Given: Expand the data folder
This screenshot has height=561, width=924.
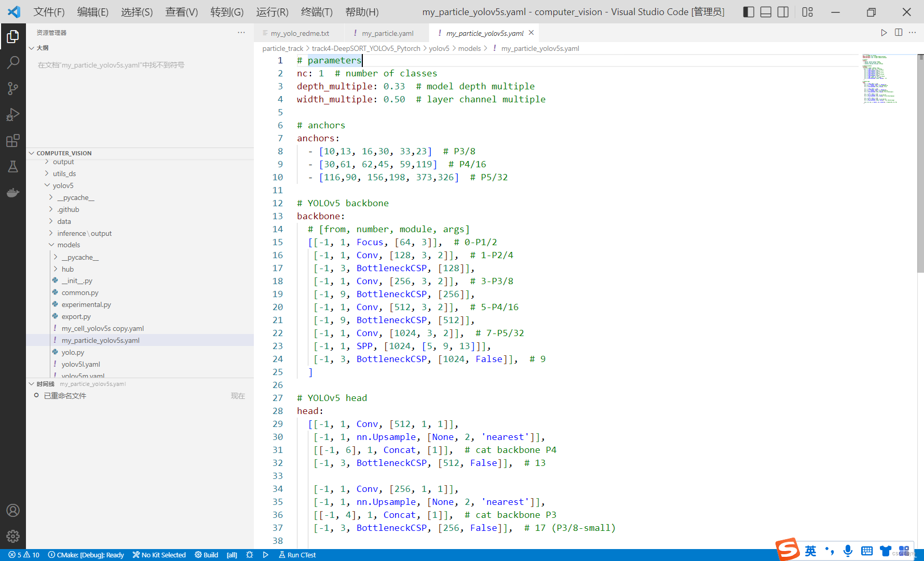Looking at the screenshot, I should tap(51, 221).
